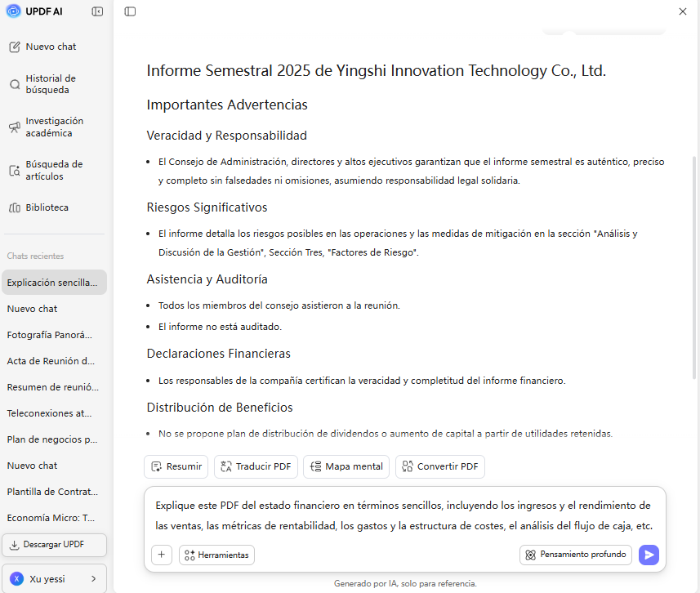Open the 'Resumen de reunió...' chat
700x593 pixels.
(54, 387)
